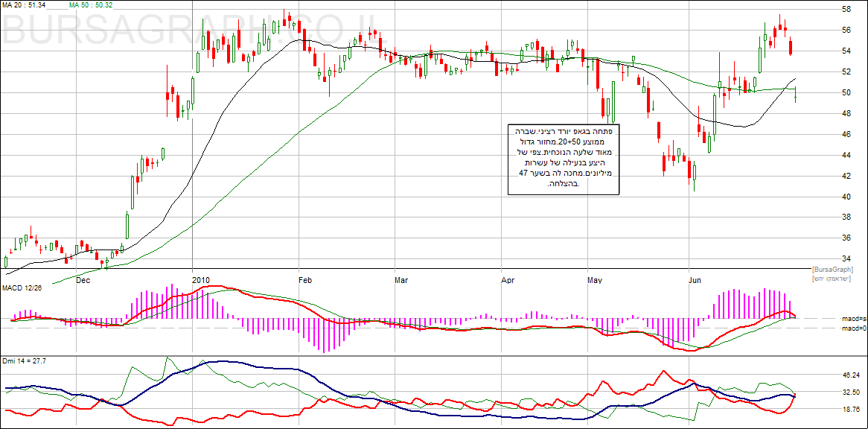Click the BursaGraph credit link
This screenshot has height=429, width=868.
832,269
